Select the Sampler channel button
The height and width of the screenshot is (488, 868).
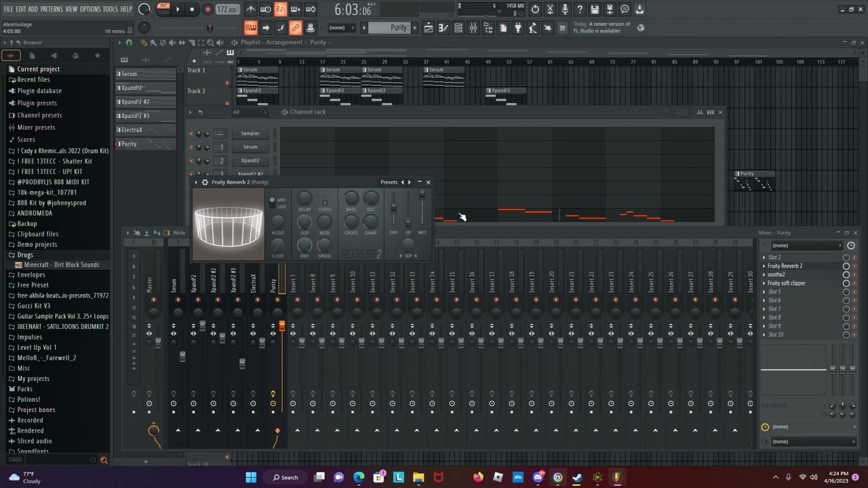point(250,134)
